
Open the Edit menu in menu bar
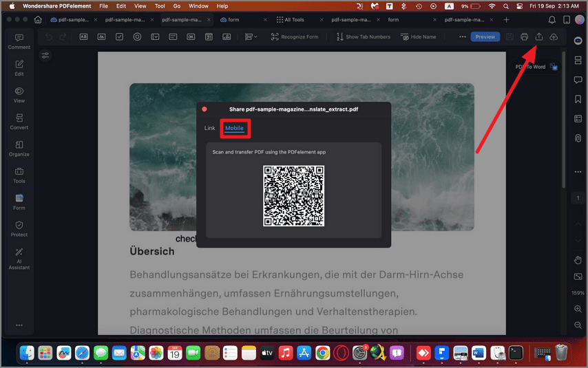[121, 6]
